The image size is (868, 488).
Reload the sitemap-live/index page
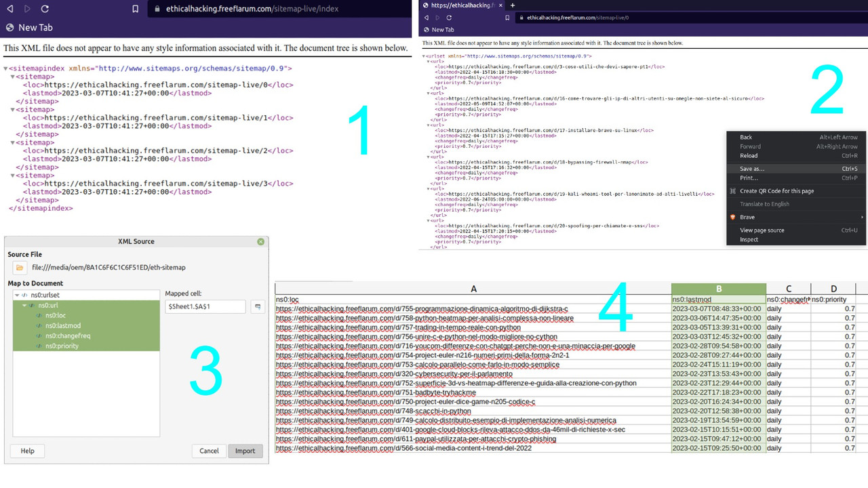pos(45,9)
